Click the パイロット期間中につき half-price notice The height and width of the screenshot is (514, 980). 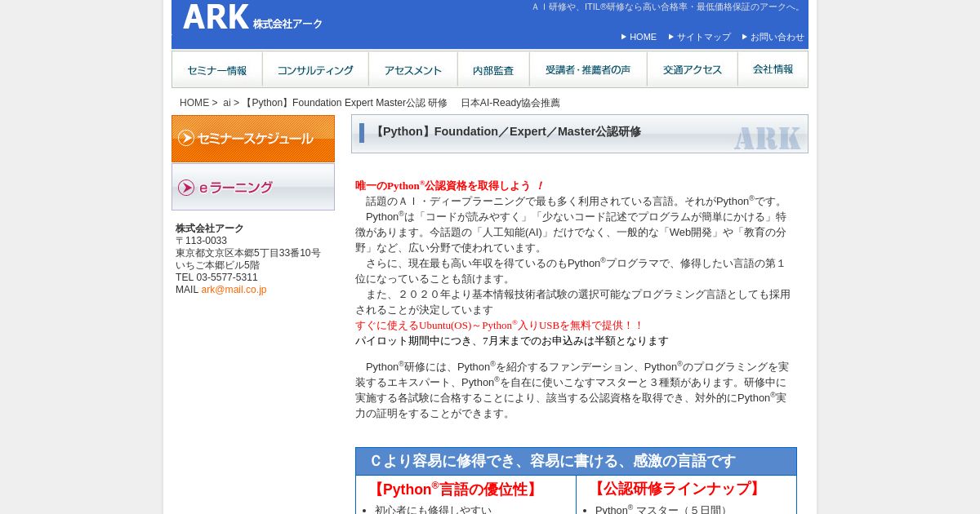[512, 340]
